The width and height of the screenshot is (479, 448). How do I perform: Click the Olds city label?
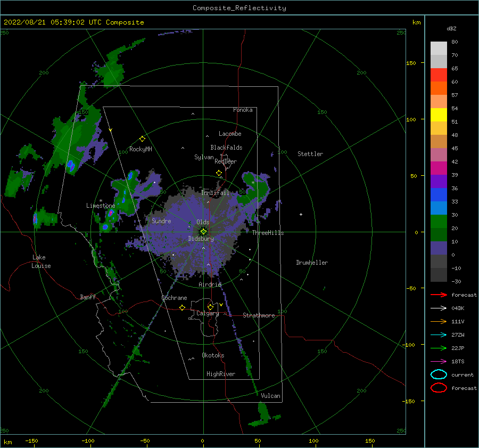(x=203, y=222)
